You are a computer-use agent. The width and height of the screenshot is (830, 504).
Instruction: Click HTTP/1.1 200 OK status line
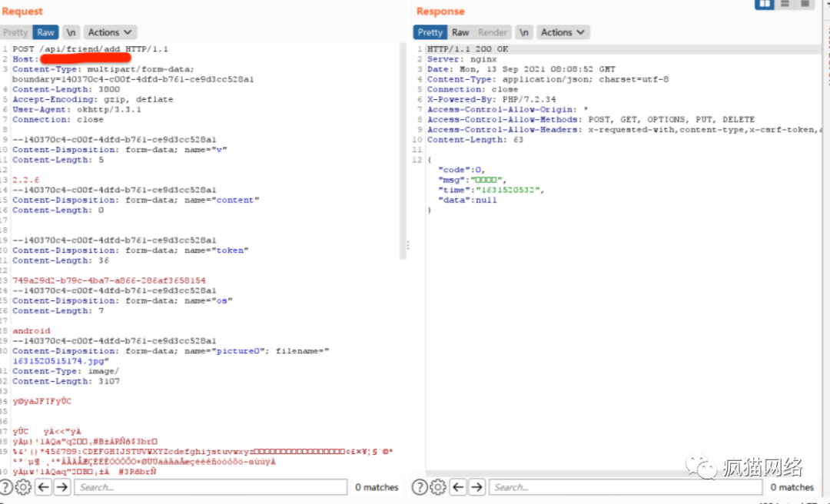[467, 48]
